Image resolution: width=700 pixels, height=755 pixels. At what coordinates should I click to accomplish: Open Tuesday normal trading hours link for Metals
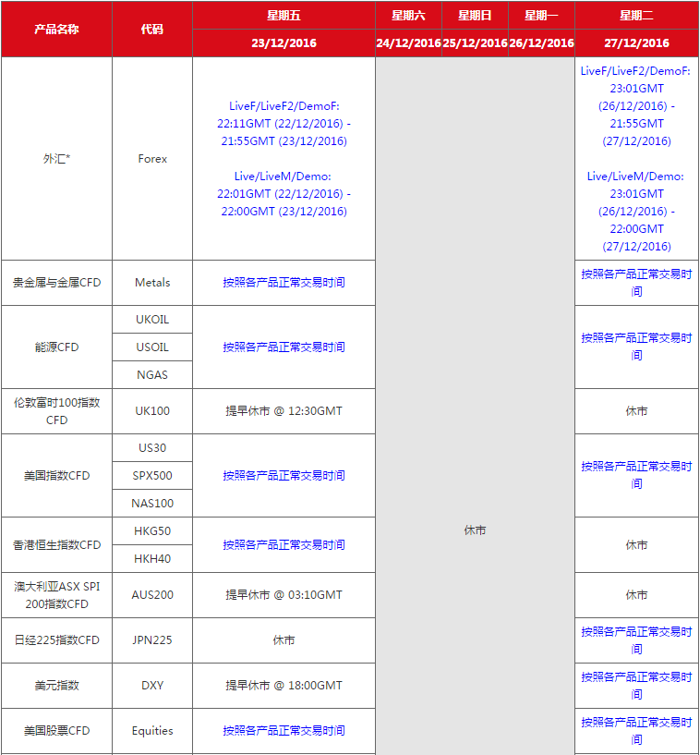tap(636, 283)
